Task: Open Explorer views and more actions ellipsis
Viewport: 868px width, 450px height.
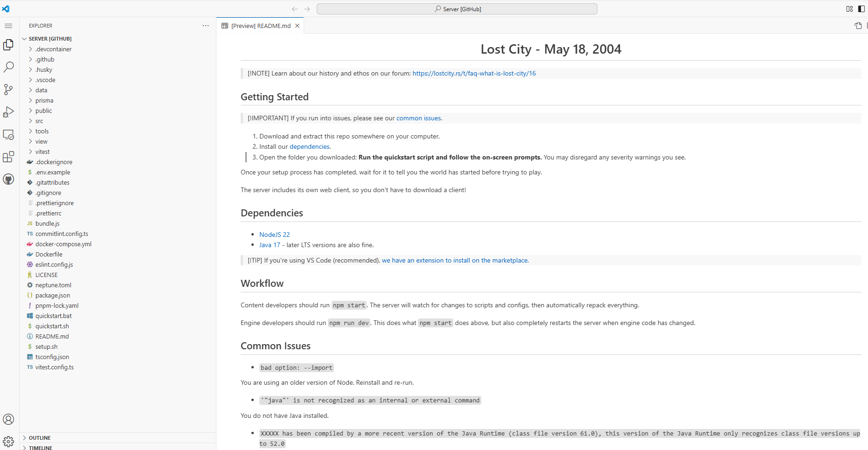Action: pyautogui.click(x=206, y=26)
